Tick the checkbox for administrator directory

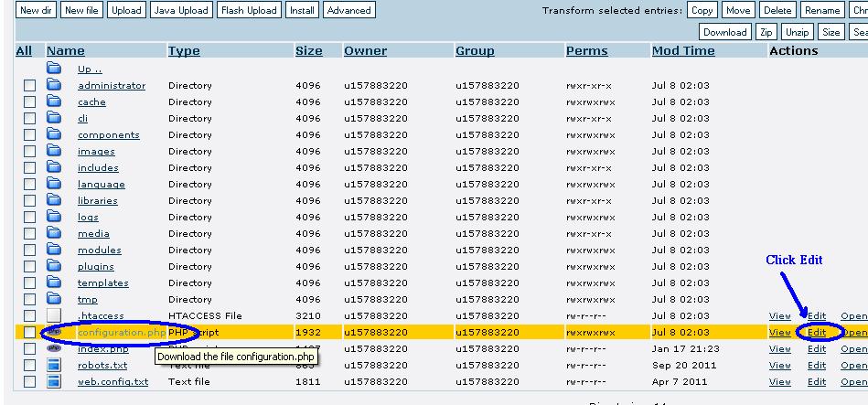(29, 86)
